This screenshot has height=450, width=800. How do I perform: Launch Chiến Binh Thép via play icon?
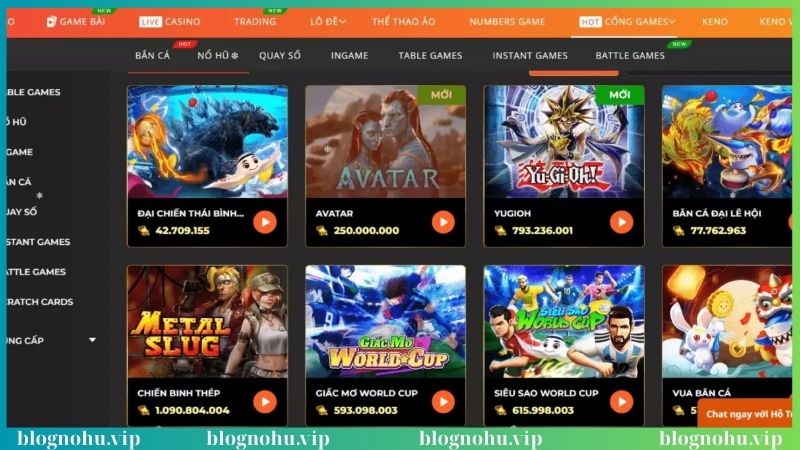[265, 402]
